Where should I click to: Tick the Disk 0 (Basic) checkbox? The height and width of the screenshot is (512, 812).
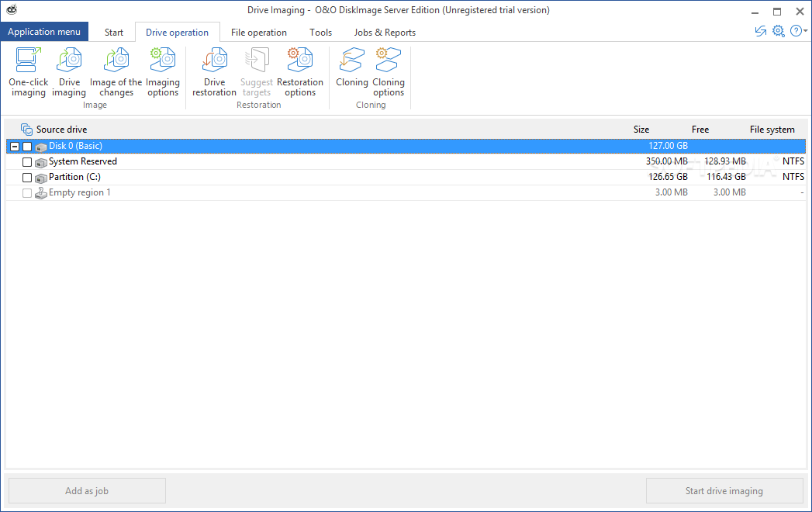click(27, 147)
